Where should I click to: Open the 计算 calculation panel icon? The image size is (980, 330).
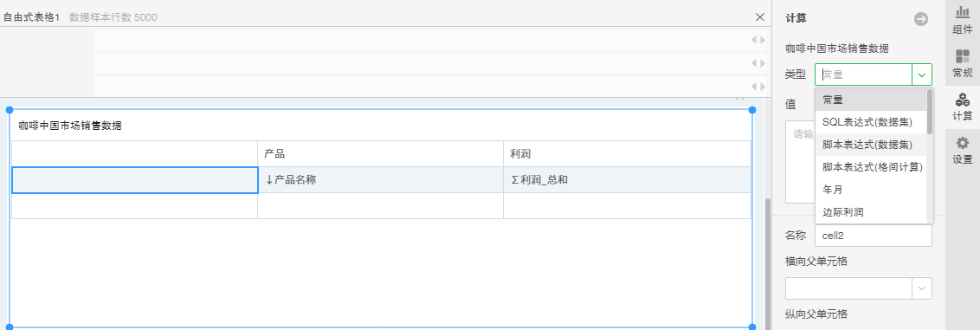(962, 107)
